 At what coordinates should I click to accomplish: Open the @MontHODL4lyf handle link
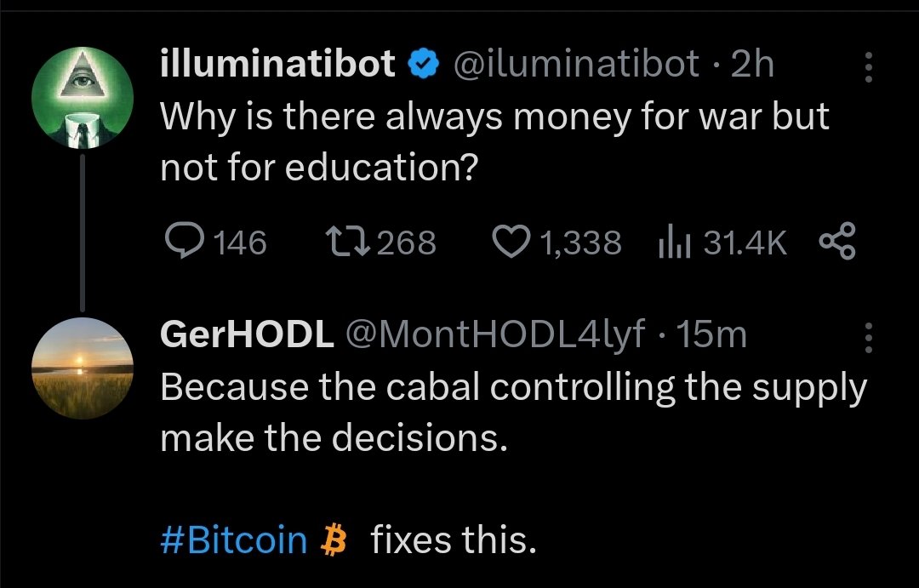click(494, 335)
